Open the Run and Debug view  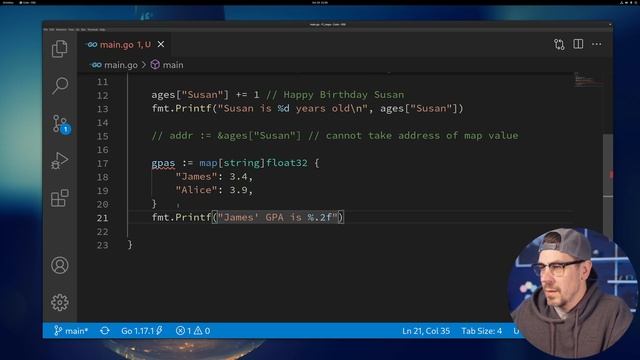pyautogui.click(x=60, y=161)
